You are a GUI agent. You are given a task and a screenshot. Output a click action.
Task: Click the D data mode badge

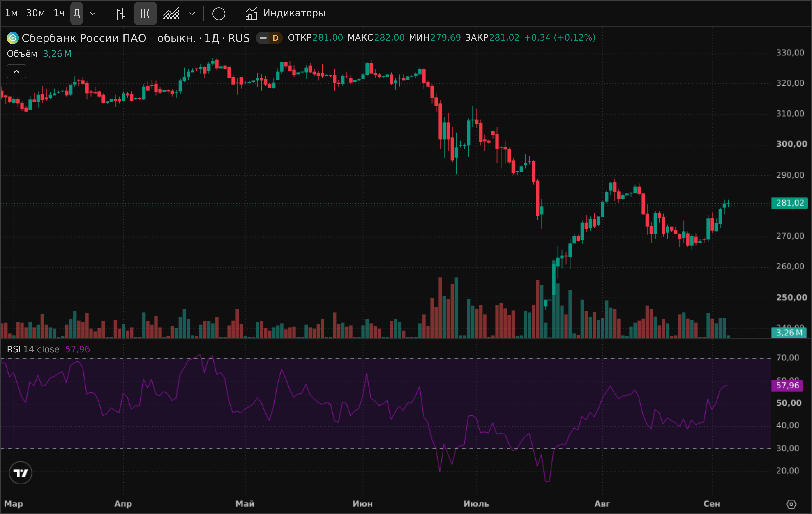[x=275, y=38]
